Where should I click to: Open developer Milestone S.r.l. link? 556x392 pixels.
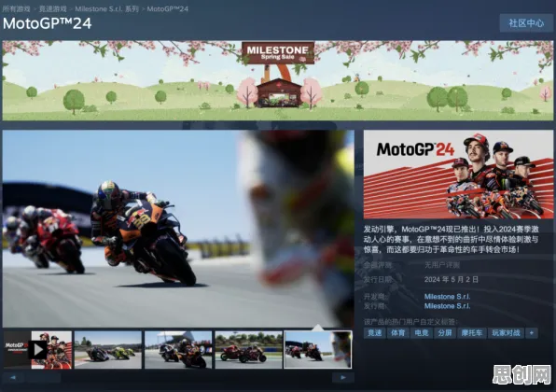coord(447,297)
